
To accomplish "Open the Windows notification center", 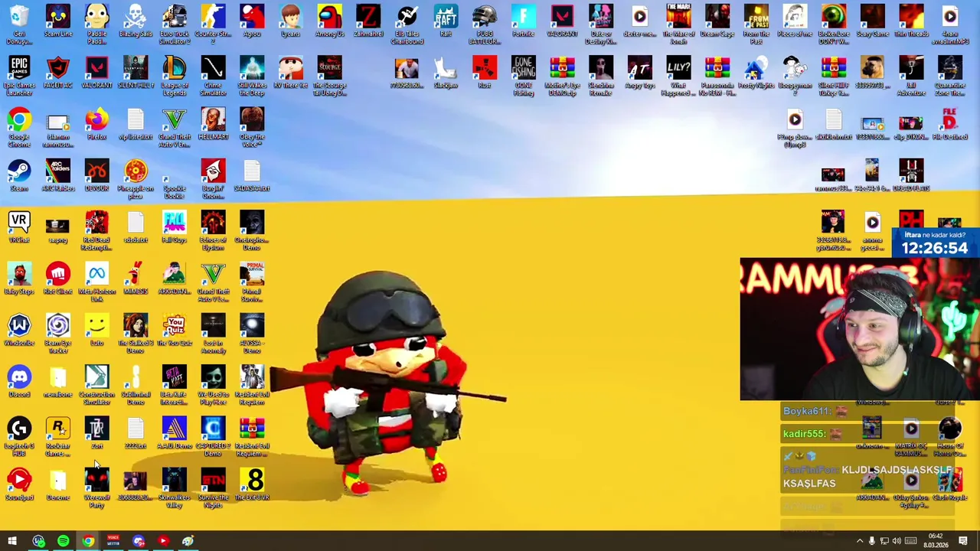I will 963,542.
